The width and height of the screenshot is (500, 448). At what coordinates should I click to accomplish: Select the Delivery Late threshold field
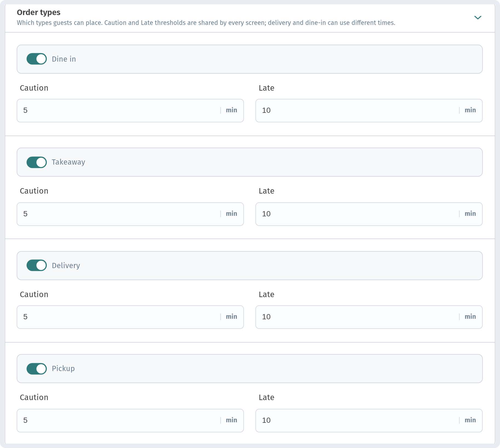pyautogui.click(x=369, y=317)
